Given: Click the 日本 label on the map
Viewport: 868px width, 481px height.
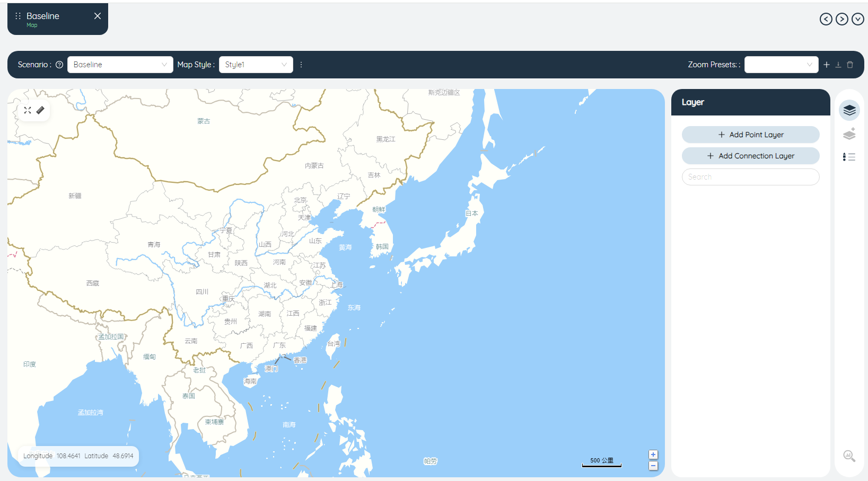Looking at the screenshot, I should pyautogui.click(x=472, y=213).
